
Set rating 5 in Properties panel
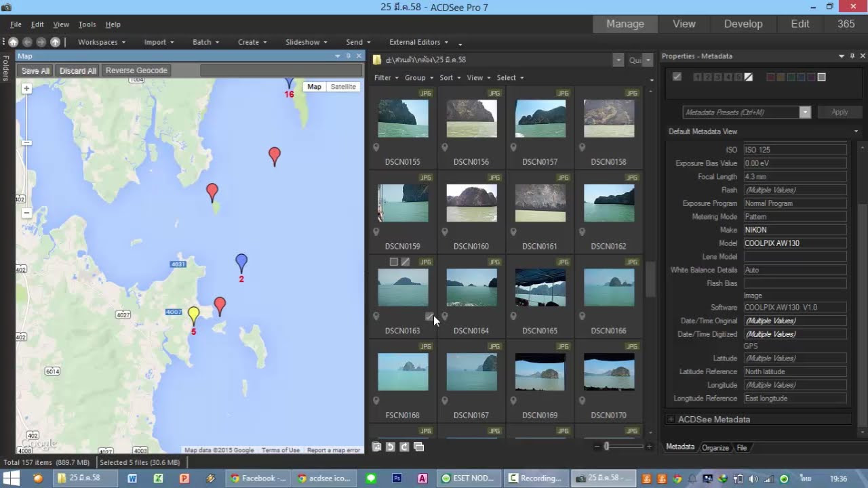[x=738, y=77]
